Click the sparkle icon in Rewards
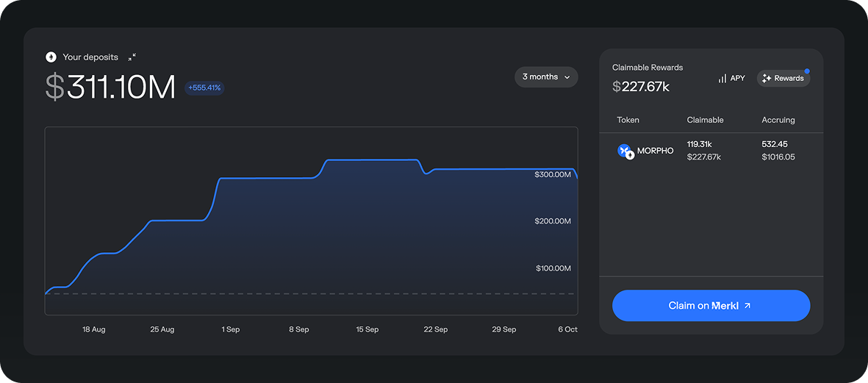 click(767, 78)
